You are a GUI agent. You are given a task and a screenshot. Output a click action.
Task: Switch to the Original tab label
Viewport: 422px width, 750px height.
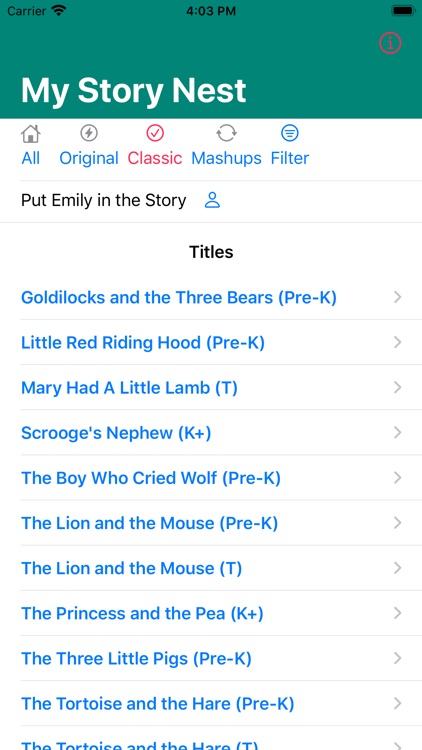coord(89,158)
